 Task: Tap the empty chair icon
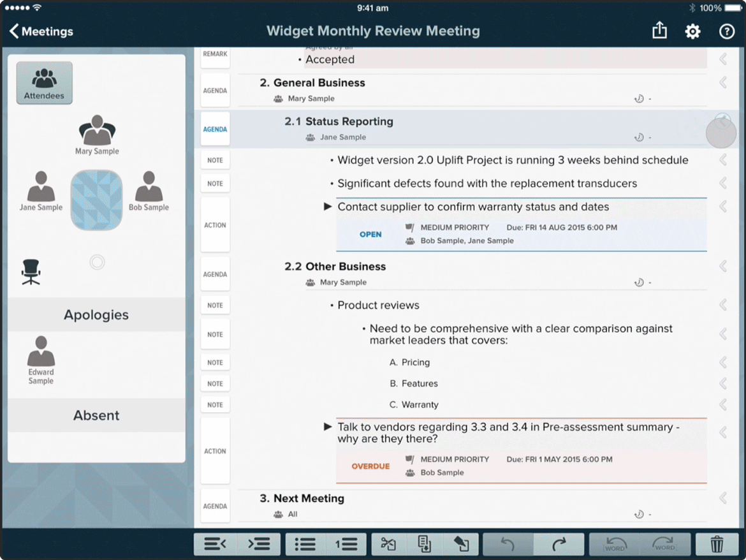[31, 272]
